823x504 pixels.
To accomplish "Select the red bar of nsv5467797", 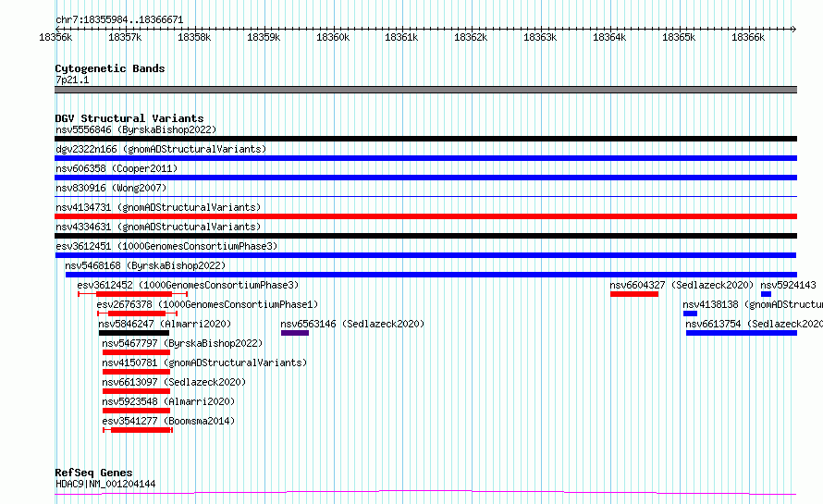I will pyautogui.click(x=137, y=352).
